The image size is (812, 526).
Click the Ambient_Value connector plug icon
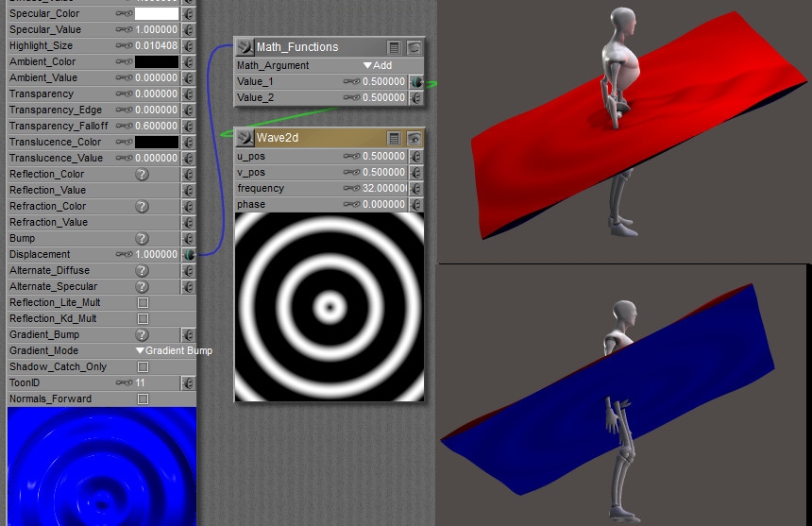(189, 77)
